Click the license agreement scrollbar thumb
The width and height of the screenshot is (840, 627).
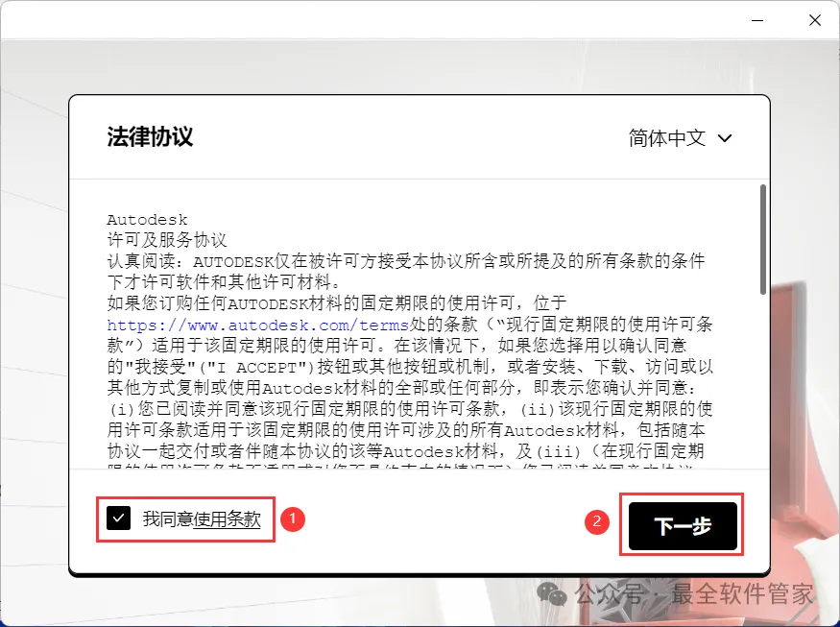[x=763, y=239]
